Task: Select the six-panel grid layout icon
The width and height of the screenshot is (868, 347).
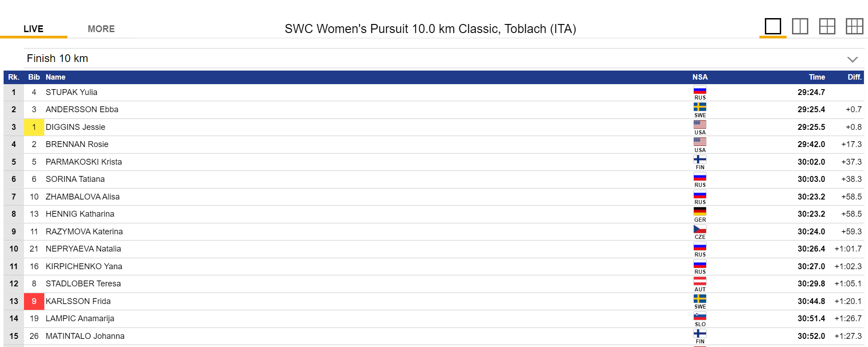Action: (854, 26)
